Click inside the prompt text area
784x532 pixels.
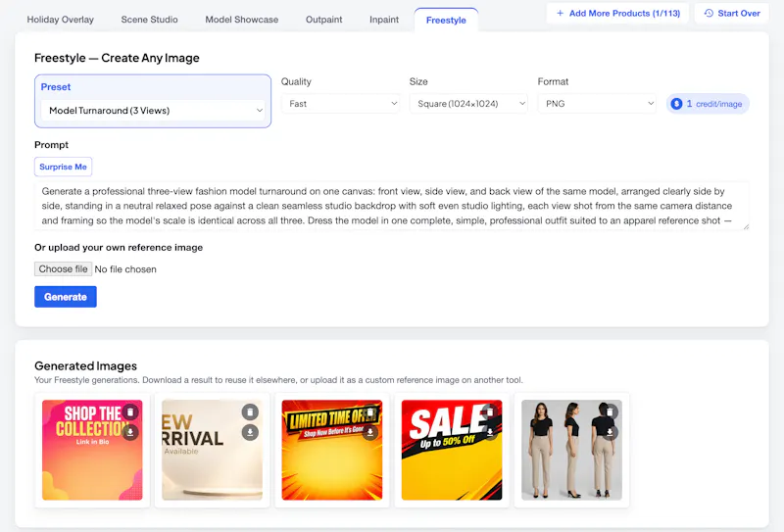click(x=391, y=206)
